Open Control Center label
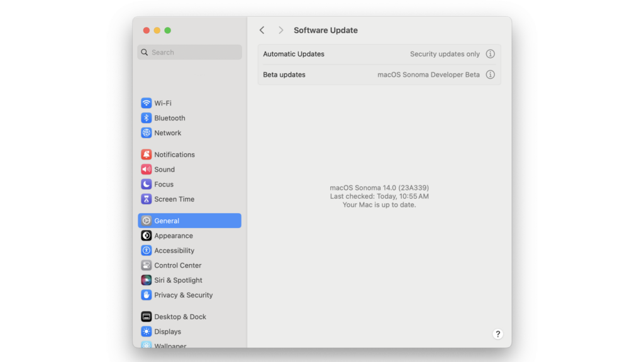Image resolution: width=644 pixels, height=362 pixels. tap(178, 265)
